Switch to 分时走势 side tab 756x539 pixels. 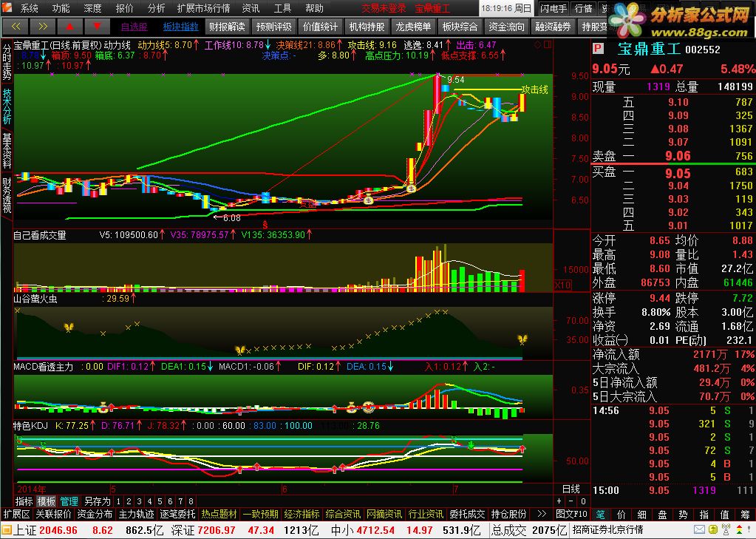[7, 62]
